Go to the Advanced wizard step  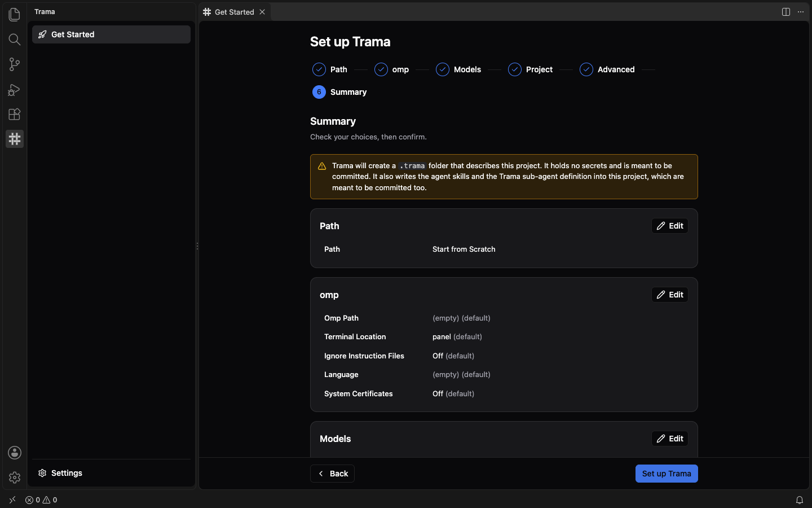point(607,69)
